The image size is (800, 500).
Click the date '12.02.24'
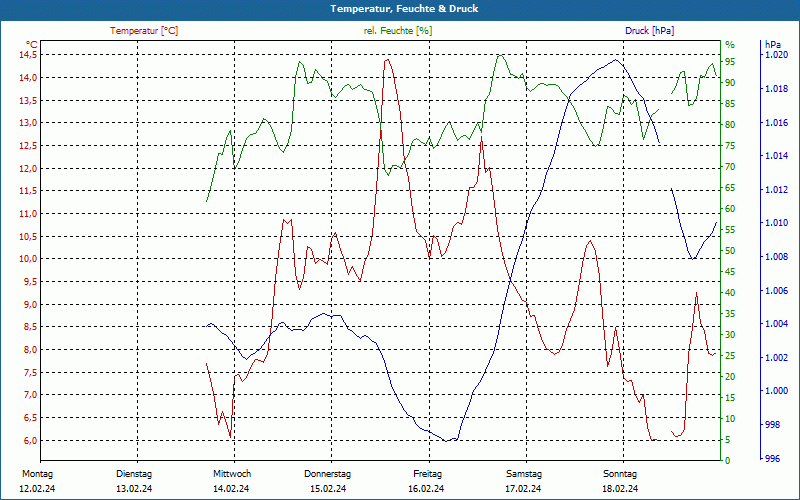coord(37,489)
